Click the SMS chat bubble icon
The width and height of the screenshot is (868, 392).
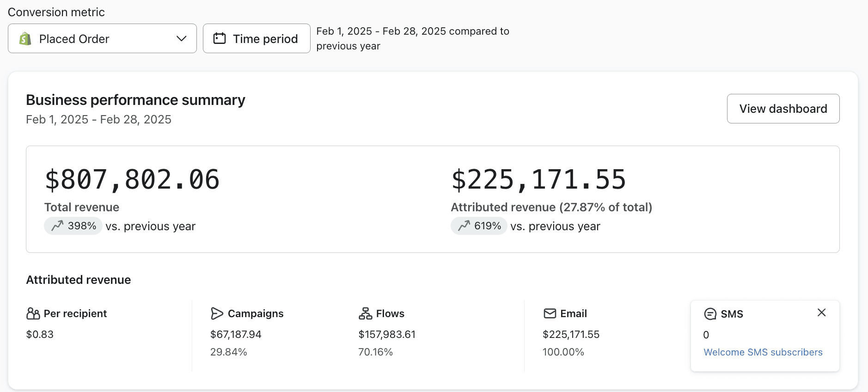coord(710,314)
